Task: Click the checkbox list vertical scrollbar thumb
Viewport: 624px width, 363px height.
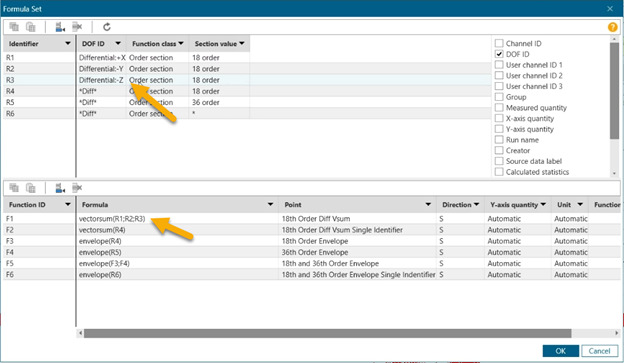Action: click(614, 91)
